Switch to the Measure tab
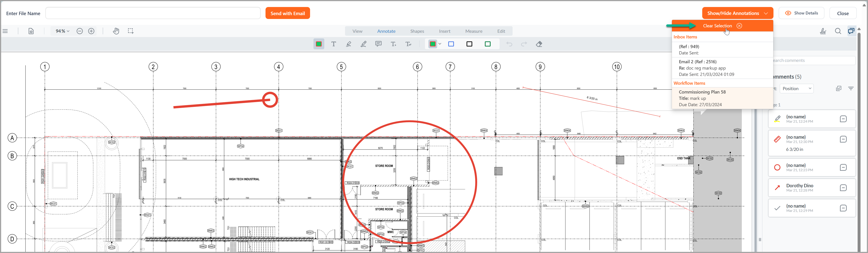Image resolution: width=868 pixels, height=253 pixels. click(x=473, y=31)
